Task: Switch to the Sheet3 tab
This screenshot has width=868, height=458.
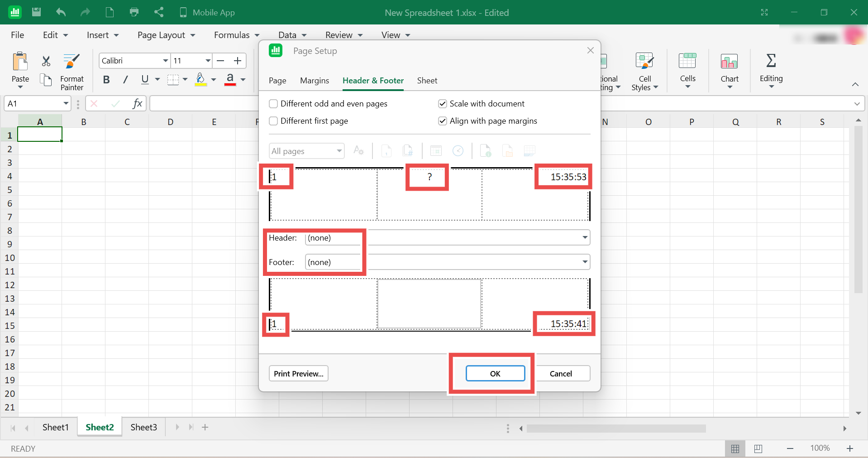Action: point(144,428)
